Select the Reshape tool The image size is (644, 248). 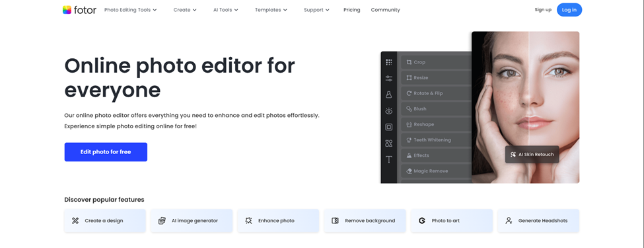click(x=436, y=124)
